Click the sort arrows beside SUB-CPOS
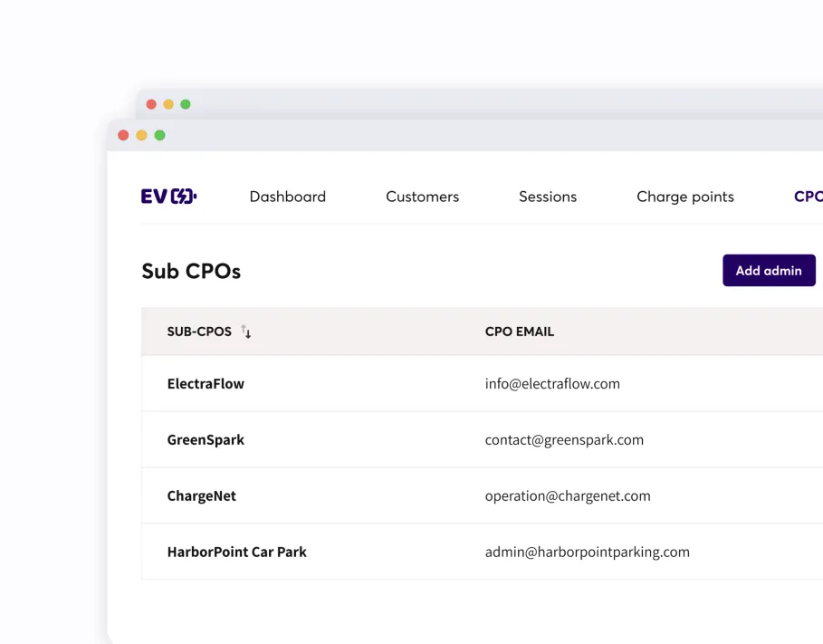Viewport: 823px width, 644px height. [246, 332]
